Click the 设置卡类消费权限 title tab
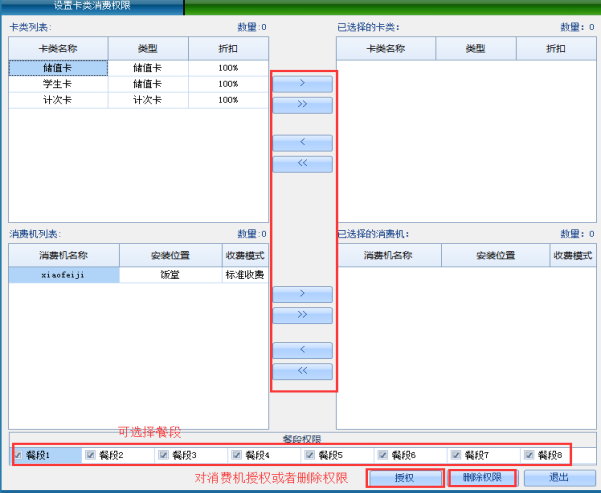The image size is (601, 493). click(92, 6)
